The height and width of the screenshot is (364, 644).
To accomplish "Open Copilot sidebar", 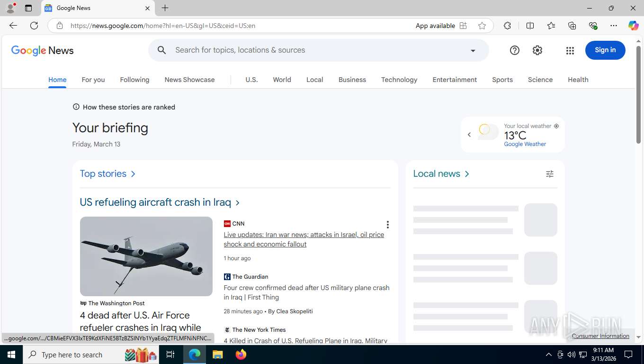I will [x=634, y=26].
